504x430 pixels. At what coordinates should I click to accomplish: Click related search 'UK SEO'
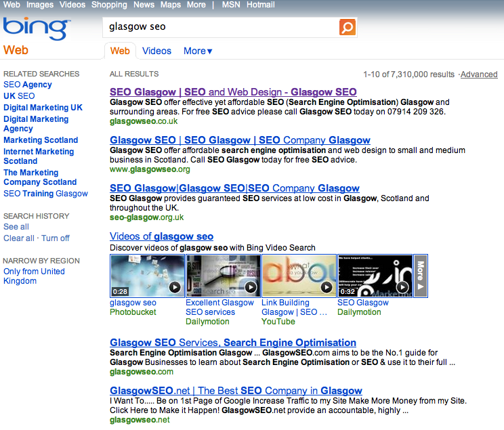point(19,96)
